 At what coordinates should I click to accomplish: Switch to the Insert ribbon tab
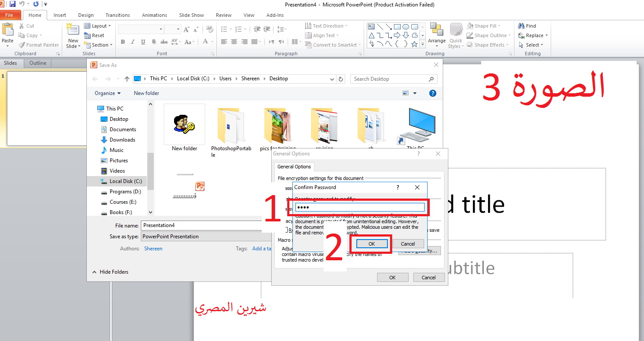[60, 15]
